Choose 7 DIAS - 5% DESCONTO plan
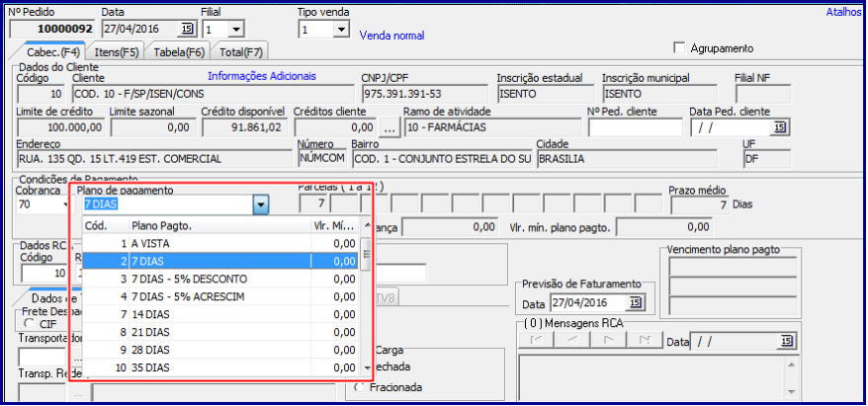The image size is (868, 406). [x=220, y=279]
